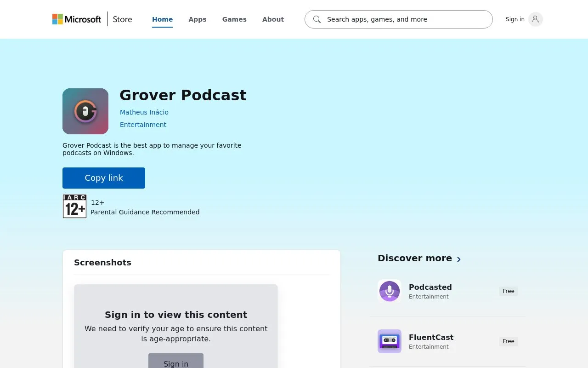Screen dimensions: 588x368
Task: Click the Grover Podcast app icon
Action: click(85, 111)
